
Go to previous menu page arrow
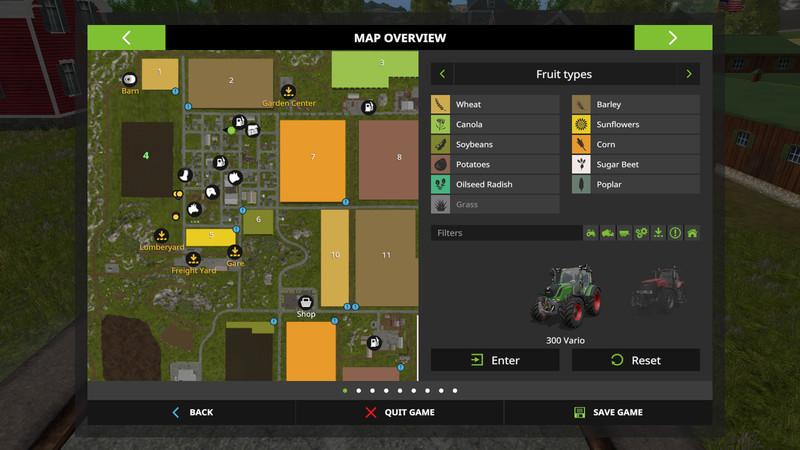pyautogui.click(x=127, y=38)
